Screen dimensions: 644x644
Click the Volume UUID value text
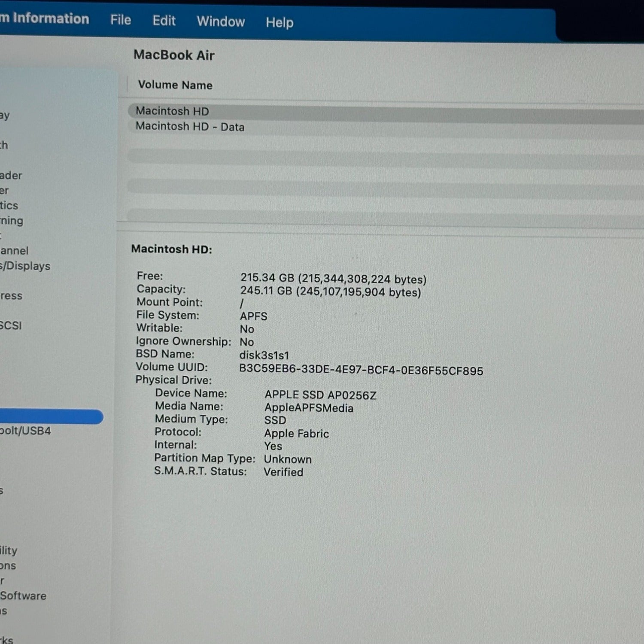click(x=361, y=371)
